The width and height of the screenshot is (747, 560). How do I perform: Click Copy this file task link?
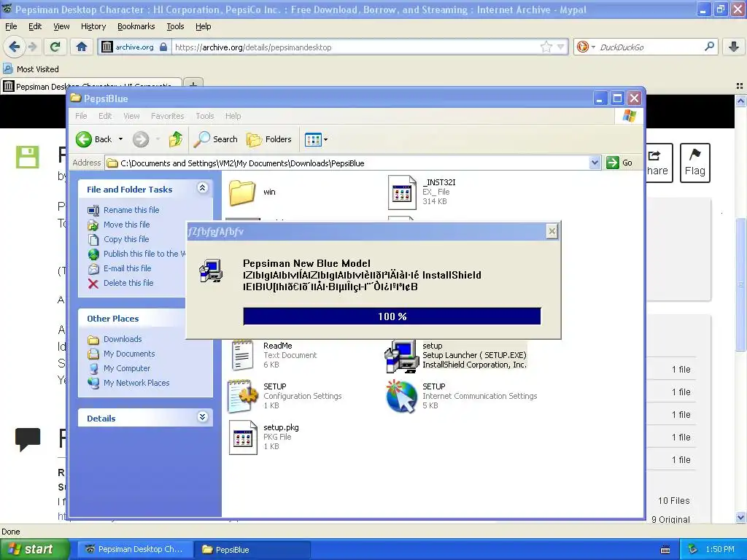(x=126, y=239)
